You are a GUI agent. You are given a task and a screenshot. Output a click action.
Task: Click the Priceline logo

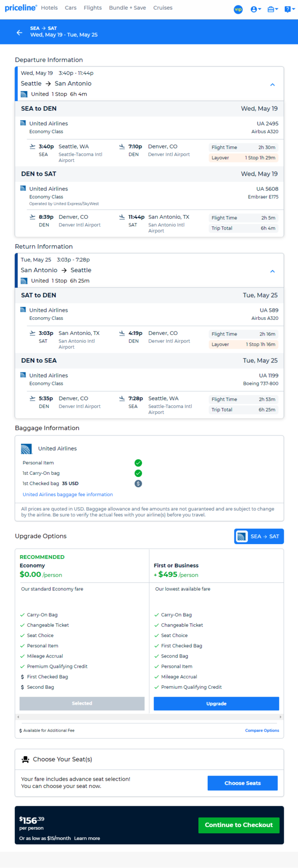(21, 8)
